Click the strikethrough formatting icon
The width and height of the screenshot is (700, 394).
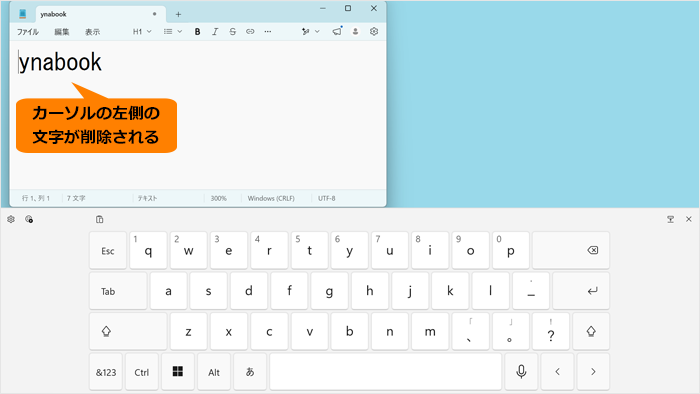pyautogui.click(x=233, y=32)
